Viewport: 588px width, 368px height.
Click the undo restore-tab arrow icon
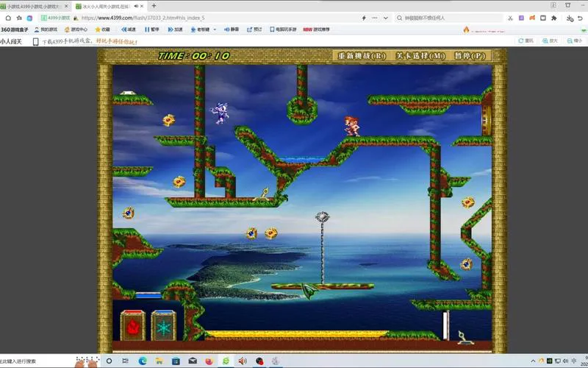pyautogui.click(x=581, y=18)
